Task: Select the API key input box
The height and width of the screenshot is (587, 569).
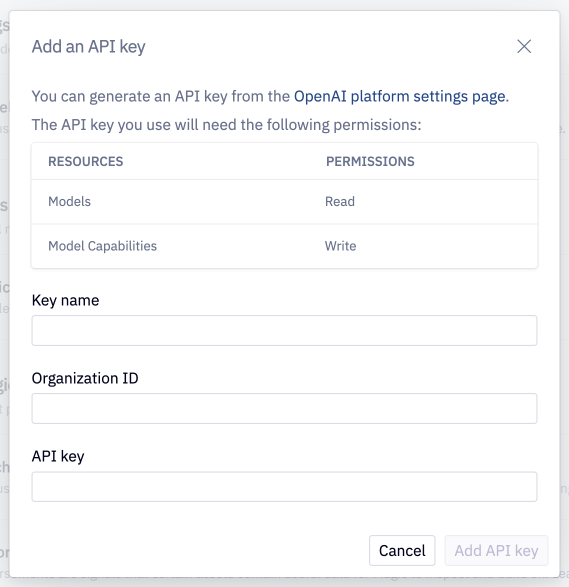Action: tap(284, 487)
